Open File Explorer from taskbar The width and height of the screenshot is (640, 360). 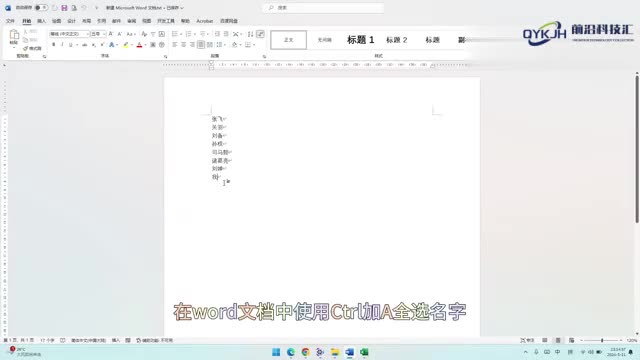point(335,352)
